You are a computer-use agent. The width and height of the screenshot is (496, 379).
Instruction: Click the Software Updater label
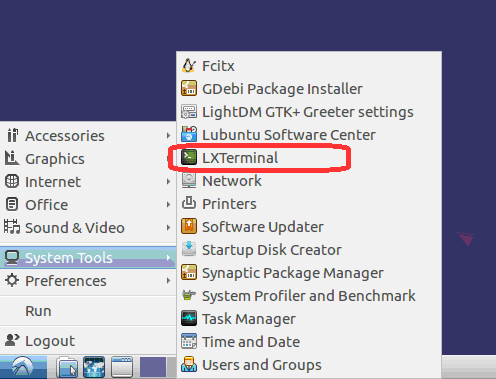[263, 227]
